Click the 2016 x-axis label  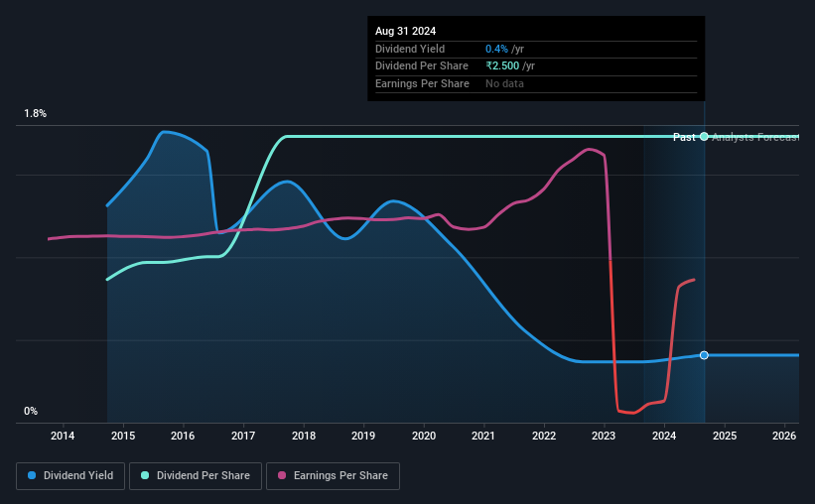[x=183, y=436]
